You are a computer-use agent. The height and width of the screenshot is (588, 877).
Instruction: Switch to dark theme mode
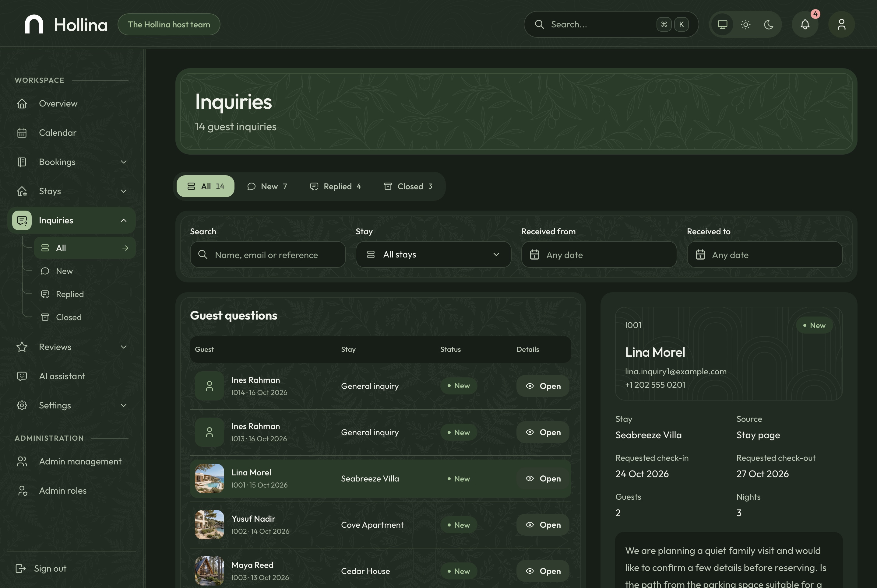[769, 24]
